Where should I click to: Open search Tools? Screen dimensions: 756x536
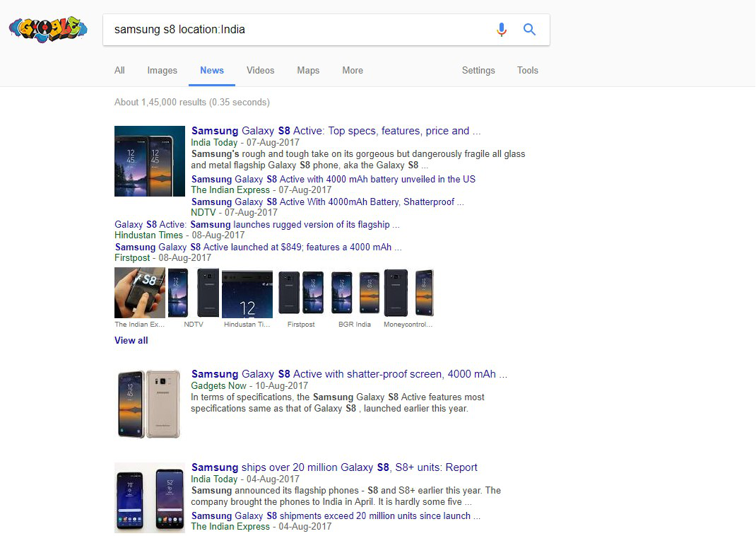point(528,71)
